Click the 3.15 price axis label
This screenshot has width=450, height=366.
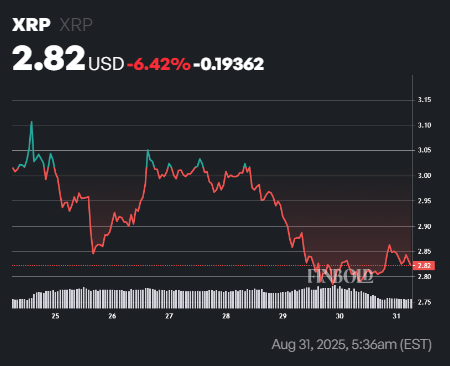point(425,100)
